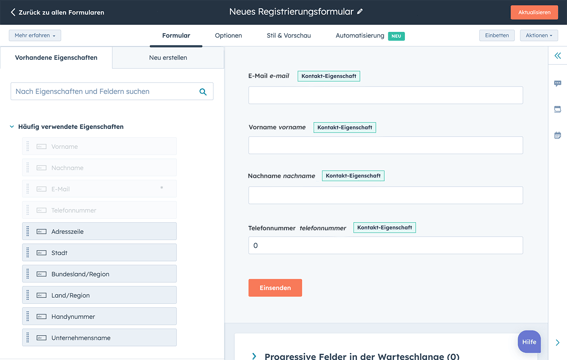The width and height of the screenshot is (567, 360).
Task: Grab the drag handle of Unternehmensname
Action: (27, 338)
